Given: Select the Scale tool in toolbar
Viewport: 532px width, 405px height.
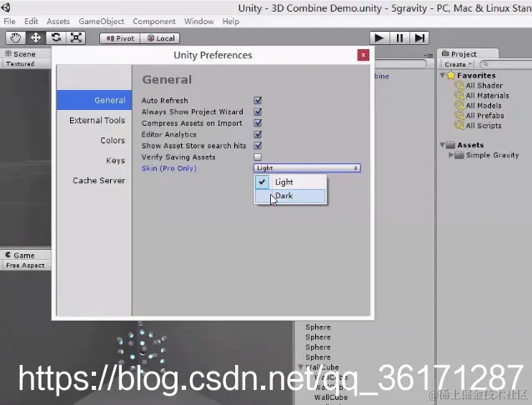Looking at the screenshot, I should click(x=76, y=37).
